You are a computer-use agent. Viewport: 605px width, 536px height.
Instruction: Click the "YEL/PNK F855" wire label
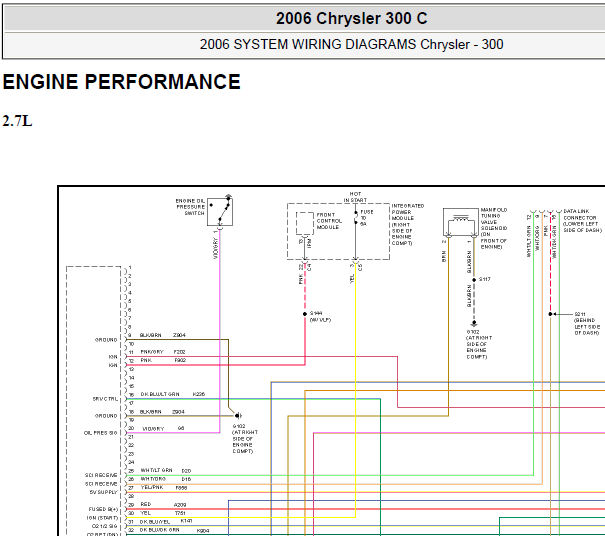pyautogui.click(x=164, y=488)
